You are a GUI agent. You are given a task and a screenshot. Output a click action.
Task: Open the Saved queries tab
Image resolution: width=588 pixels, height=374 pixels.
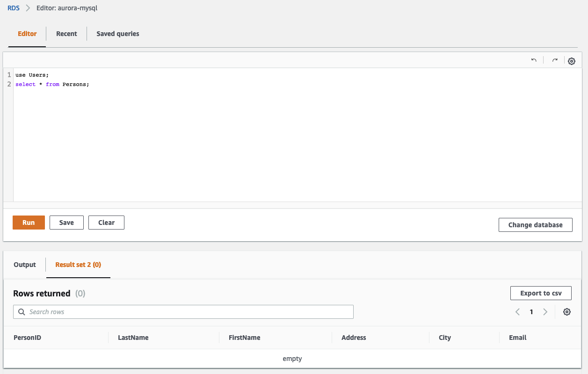[x=118, y=34]
